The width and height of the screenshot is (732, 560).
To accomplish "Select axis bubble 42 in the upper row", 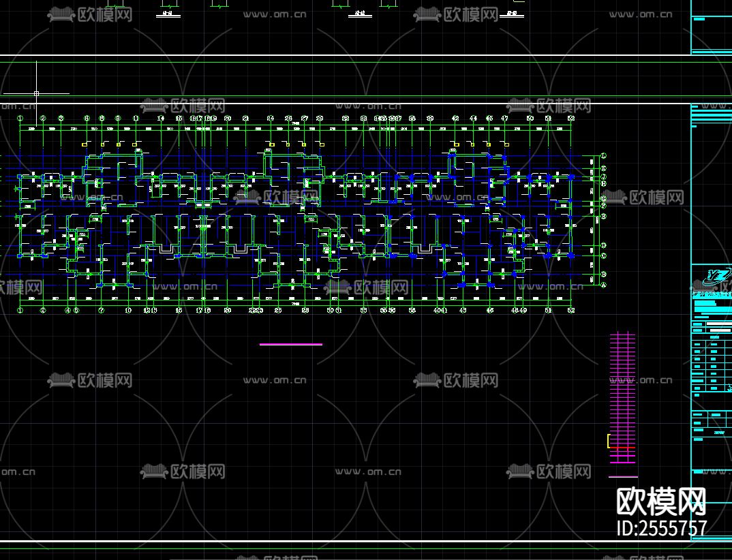I will (455, 119).
